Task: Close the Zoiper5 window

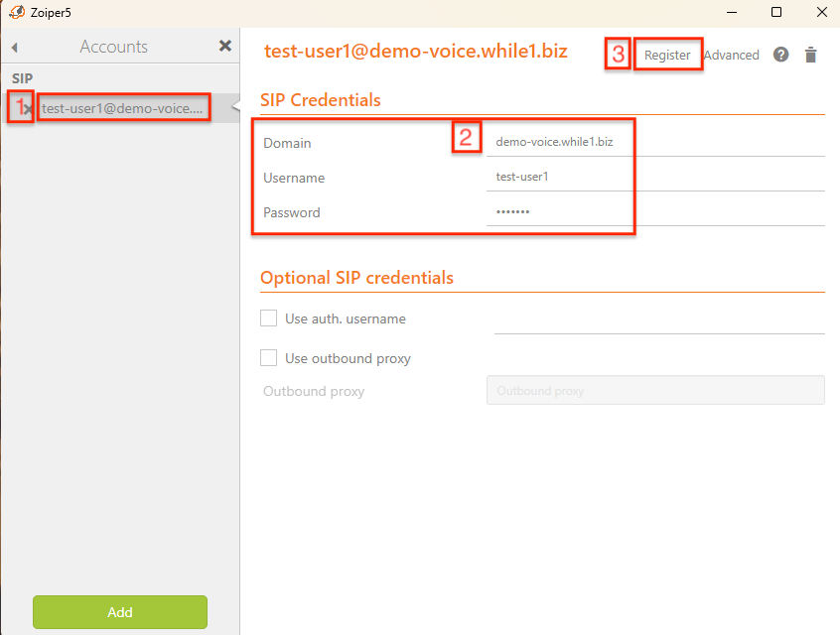Action: [820, 13]
